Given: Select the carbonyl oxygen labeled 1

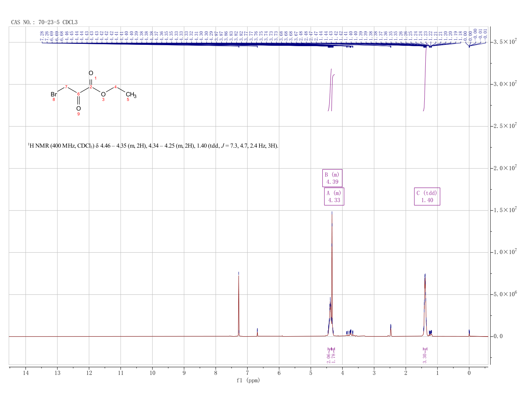Looking at the screenshot, I should point(91,73).
